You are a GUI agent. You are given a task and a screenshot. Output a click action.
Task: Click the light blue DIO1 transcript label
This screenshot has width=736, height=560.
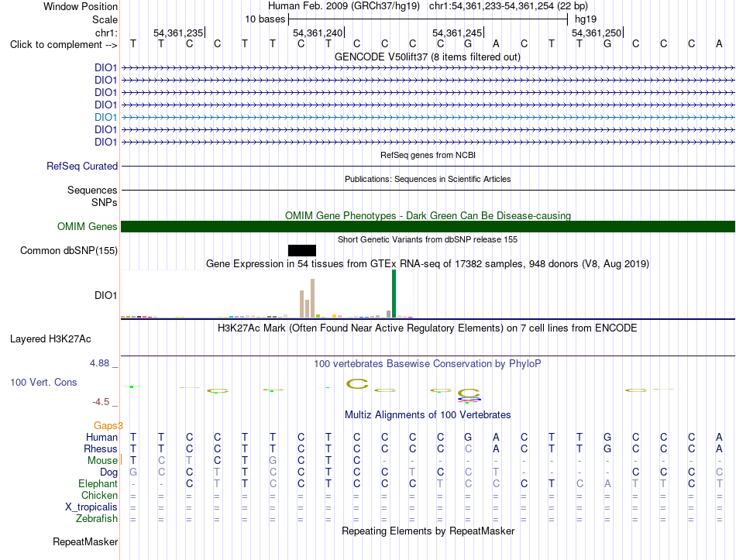[105, 118]
